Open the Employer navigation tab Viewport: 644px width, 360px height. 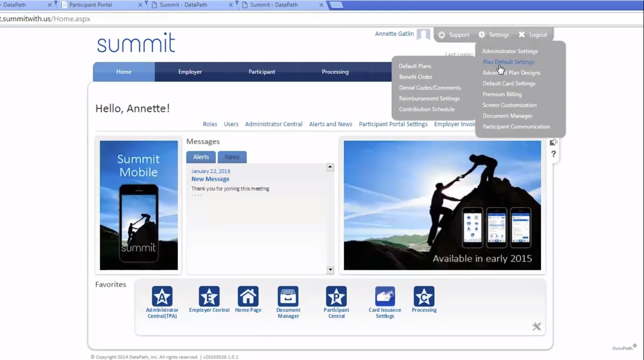click(190, 72)
